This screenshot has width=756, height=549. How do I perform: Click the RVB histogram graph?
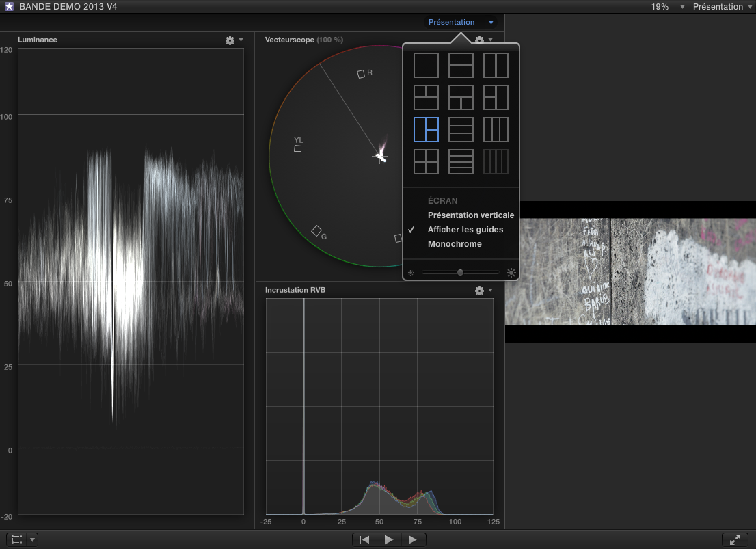pyautogui.click(x=379, y=406)
